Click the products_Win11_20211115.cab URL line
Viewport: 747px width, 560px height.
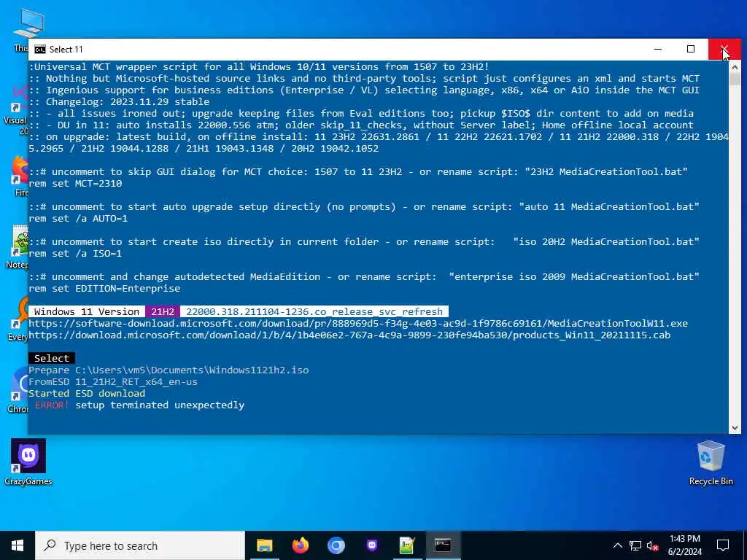pyautogui.click(x=349, y=335)
